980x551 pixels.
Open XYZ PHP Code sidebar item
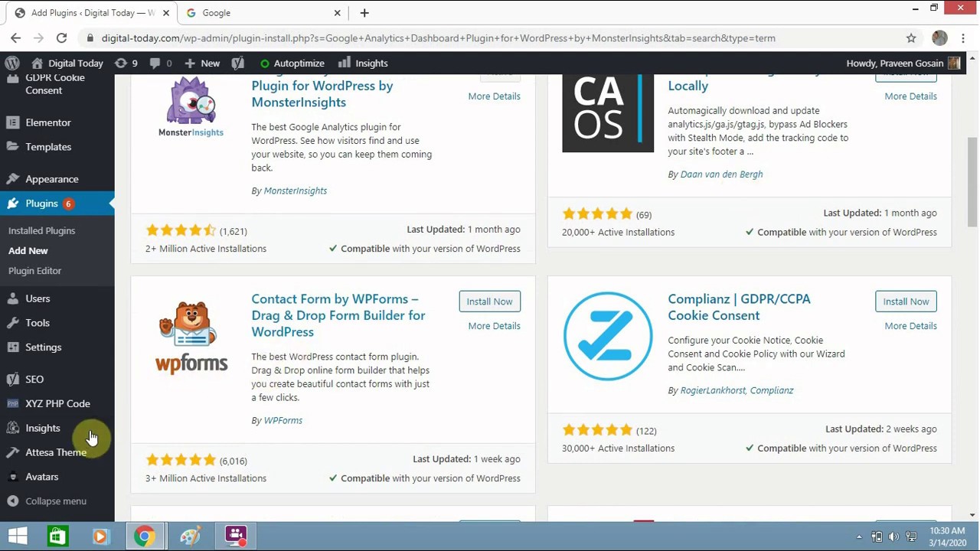coord(57,404)
